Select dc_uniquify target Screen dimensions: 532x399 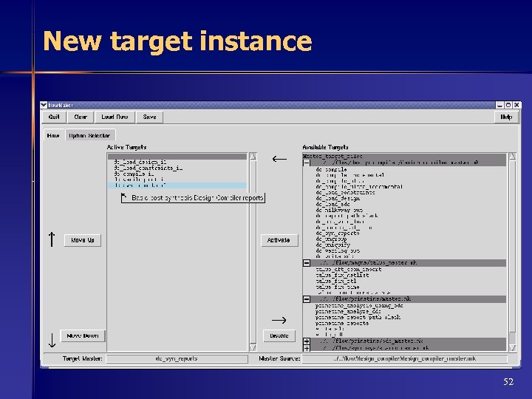coord(332,245)
